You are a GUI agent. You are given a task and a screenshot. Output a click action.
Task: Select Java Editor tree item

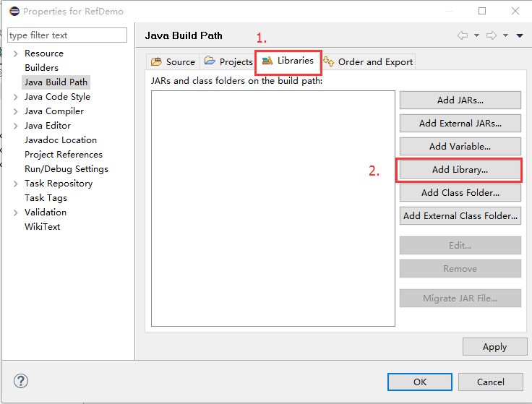click(x=48, y=126)
